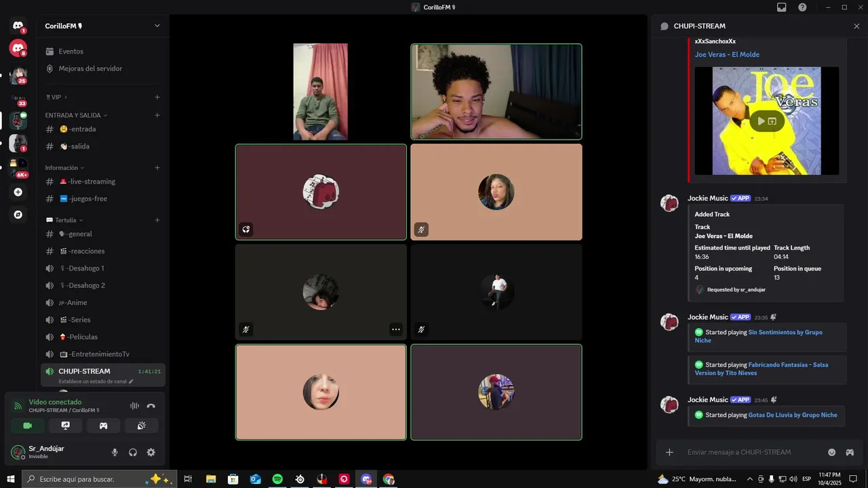The image size is (868, 488).
Task: Collapse the Información category
Action: (x=64, y=167)
